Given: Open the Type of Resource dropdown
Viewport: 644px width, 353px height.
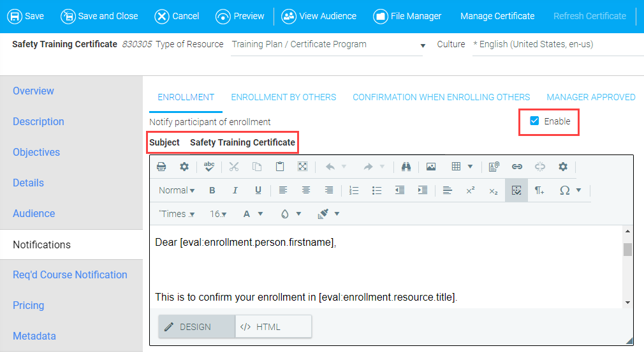Looking at the screenshot, I should (422, 45).
